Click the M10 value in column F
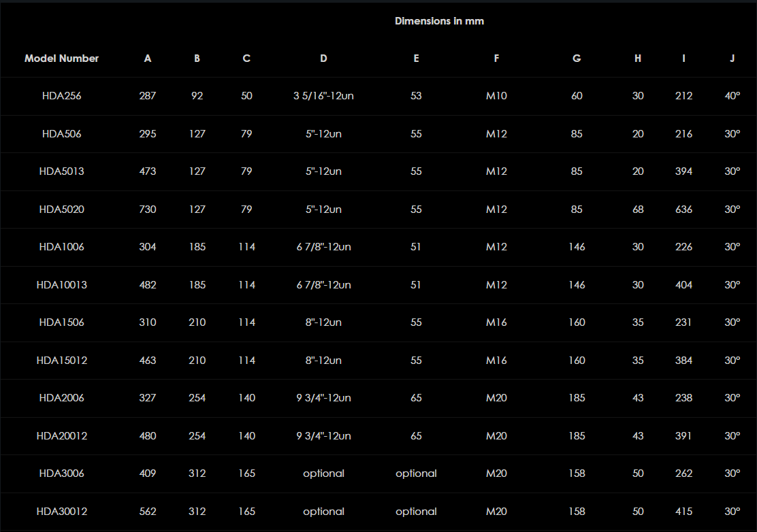This screenshot has height=532, width=757. coord(496,96)
